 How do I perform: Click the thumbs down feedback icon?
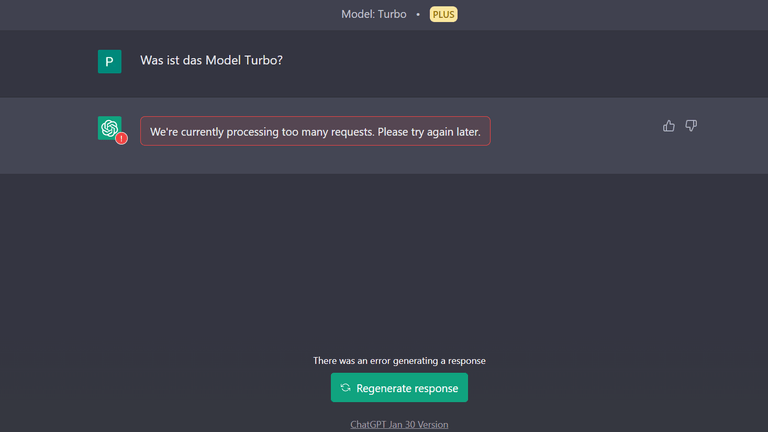click(x=691, y=126)
